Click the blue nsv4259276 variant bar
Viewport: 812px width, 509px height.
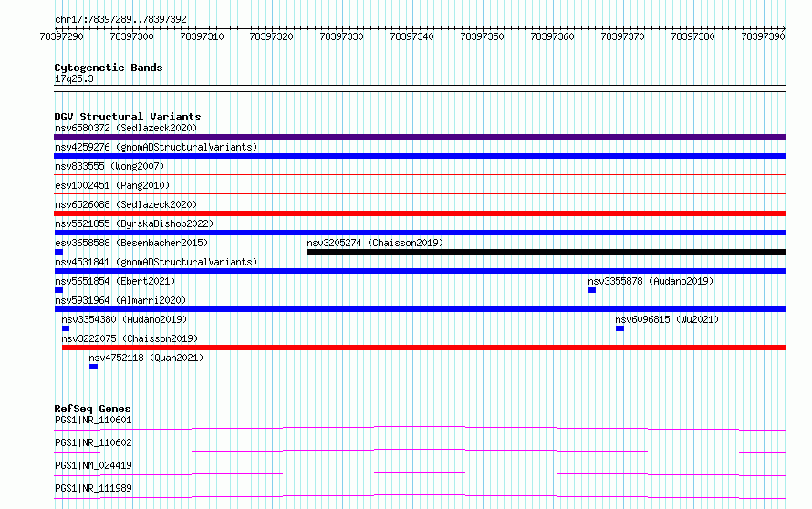coord(420,156)
